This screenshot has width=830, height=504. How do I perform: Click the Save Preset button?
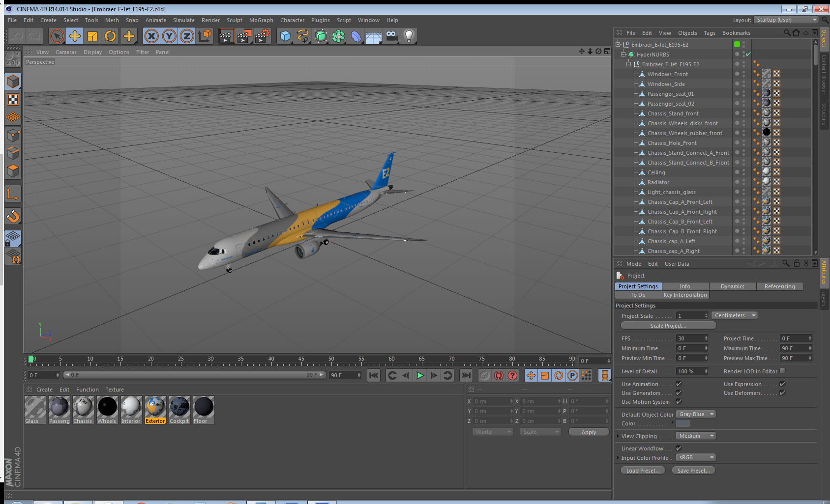(693, 471)
